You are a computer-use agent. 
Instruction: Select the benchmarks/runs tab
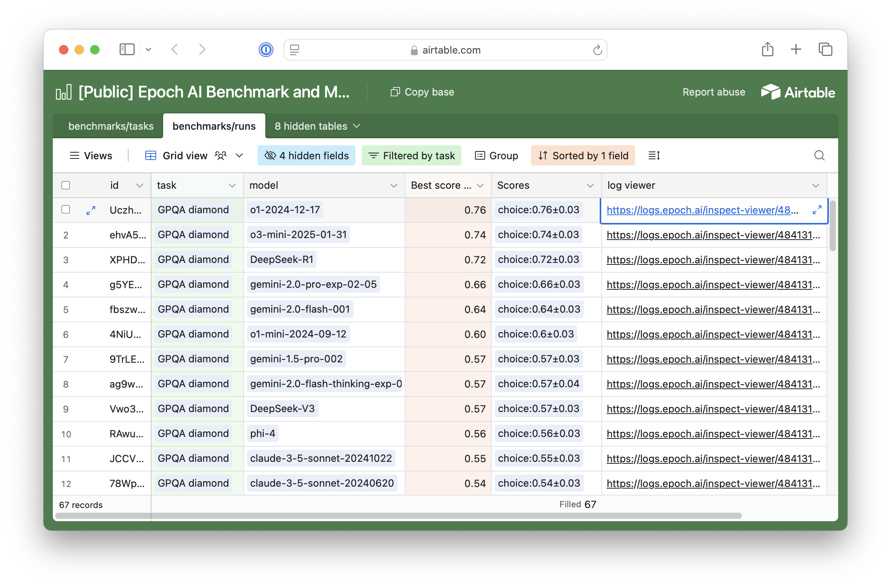point(214,126)
